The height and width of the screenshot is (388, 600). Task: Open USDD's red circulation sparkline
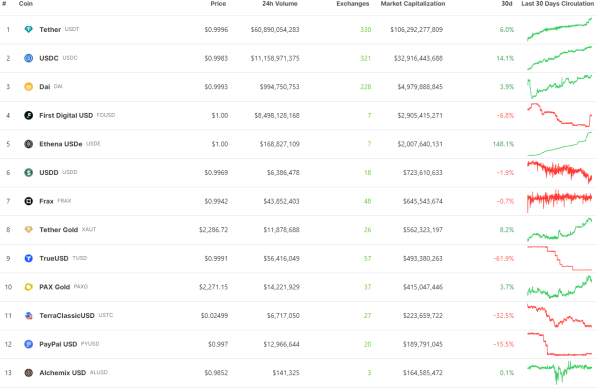point(559,172)
